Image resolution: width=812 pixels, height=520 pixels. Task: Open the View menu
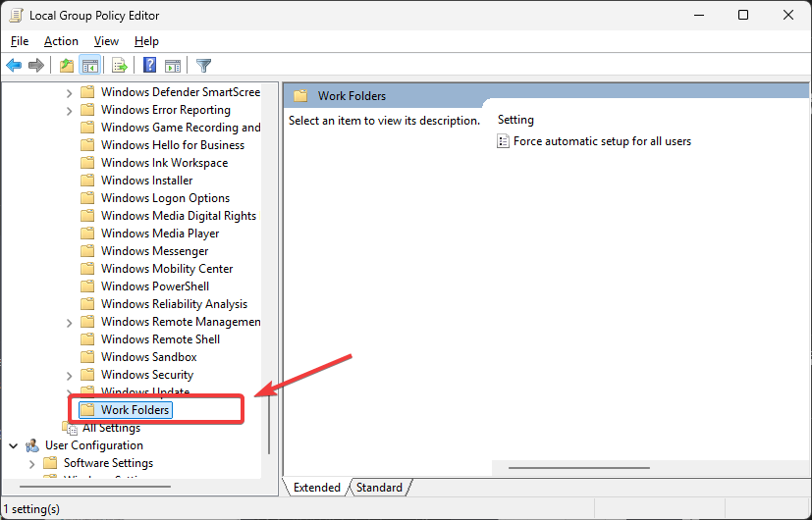pos(106,41)
